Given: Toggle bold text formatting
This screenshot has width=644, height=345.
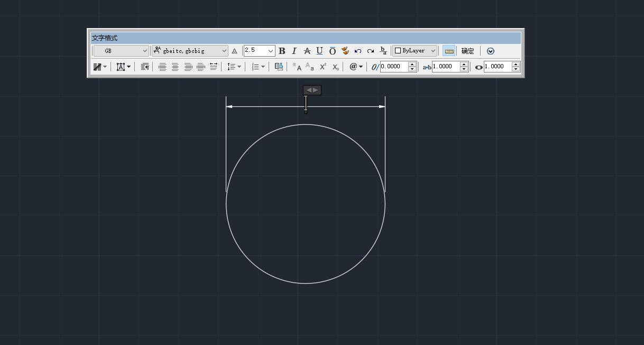Looking at the screenshot, I should (282, 51).
